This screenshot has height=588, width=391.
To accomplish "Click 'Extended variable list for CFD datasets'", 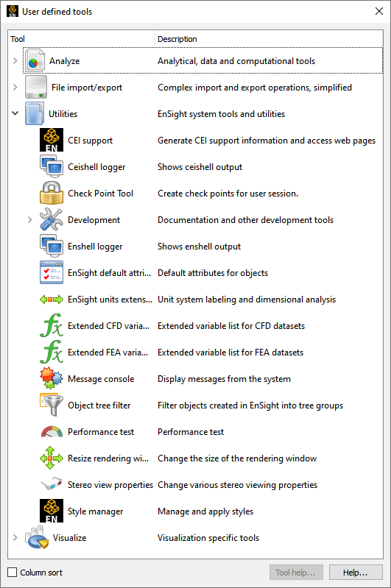I will tap(231, 326).
